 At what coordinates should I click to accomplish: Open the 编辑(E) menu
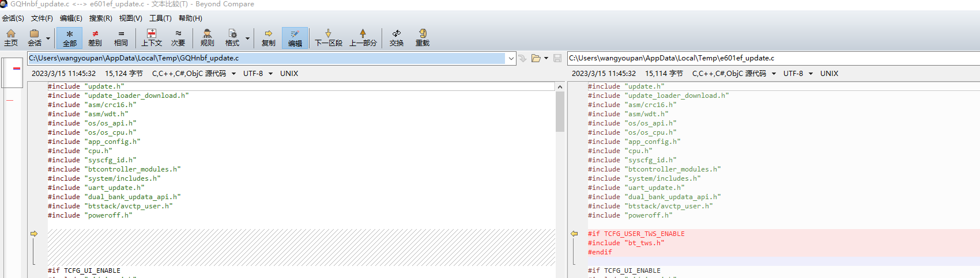click(71, 18)
